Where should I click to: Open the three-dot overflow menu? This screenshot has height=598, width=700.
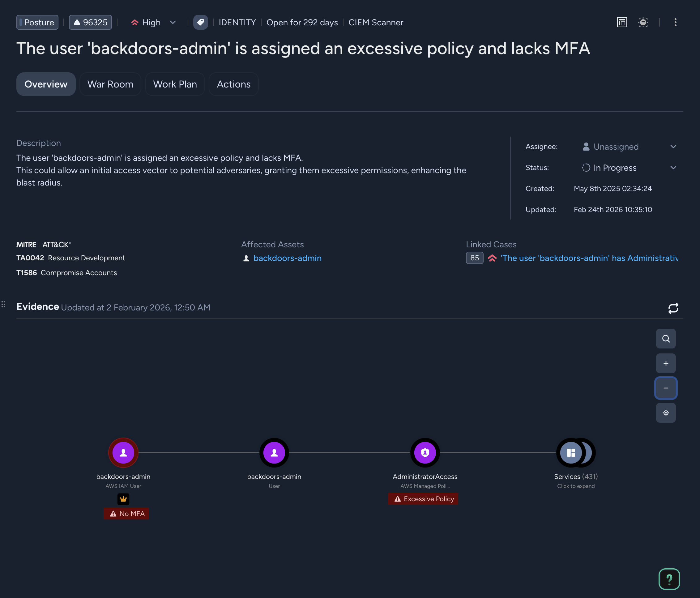[675, 22]
